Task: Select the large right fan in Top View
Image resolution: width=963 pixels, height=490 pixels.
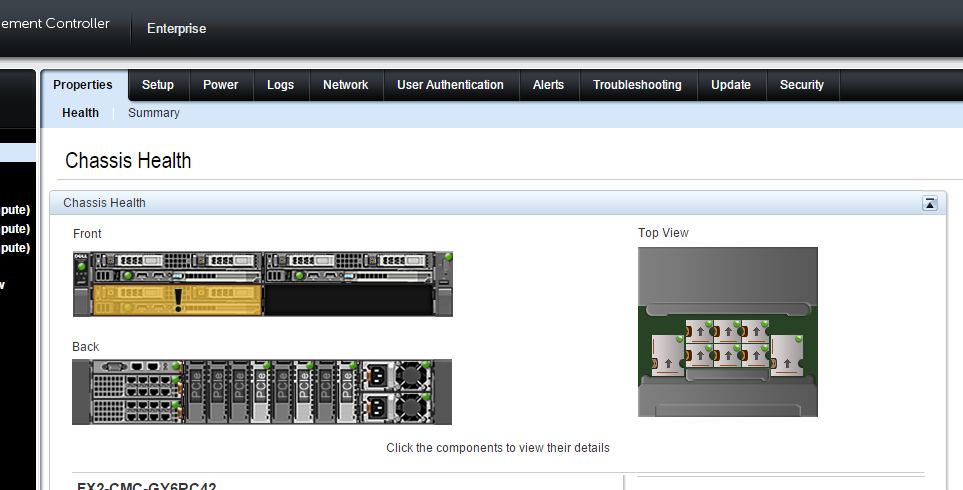Action: pyautogui.click(x=787, y=356)
